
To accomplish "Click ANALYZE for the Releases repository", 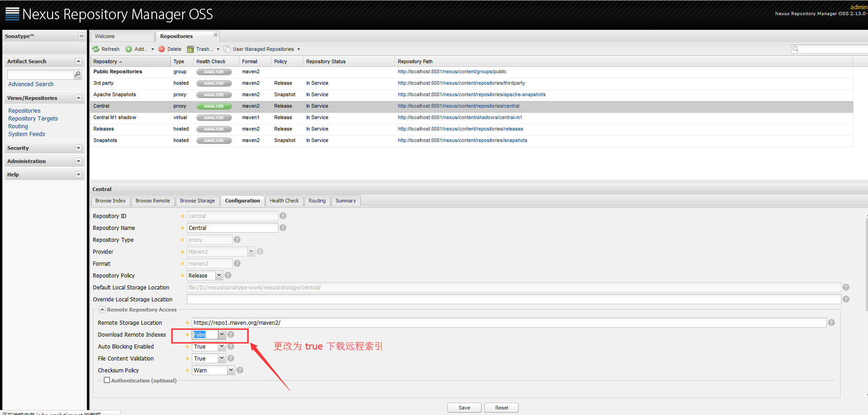I will click(x=214, y=129).
